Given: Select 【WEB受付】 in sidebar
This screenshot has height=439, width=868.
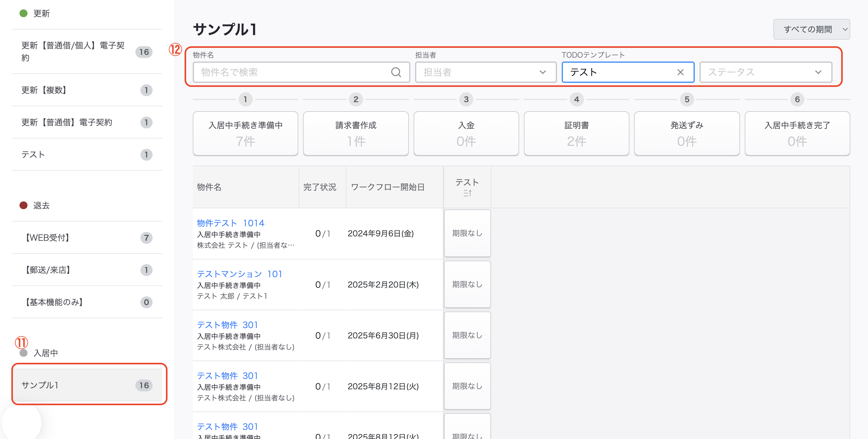Looking at the screenshot, I should 87,238.
